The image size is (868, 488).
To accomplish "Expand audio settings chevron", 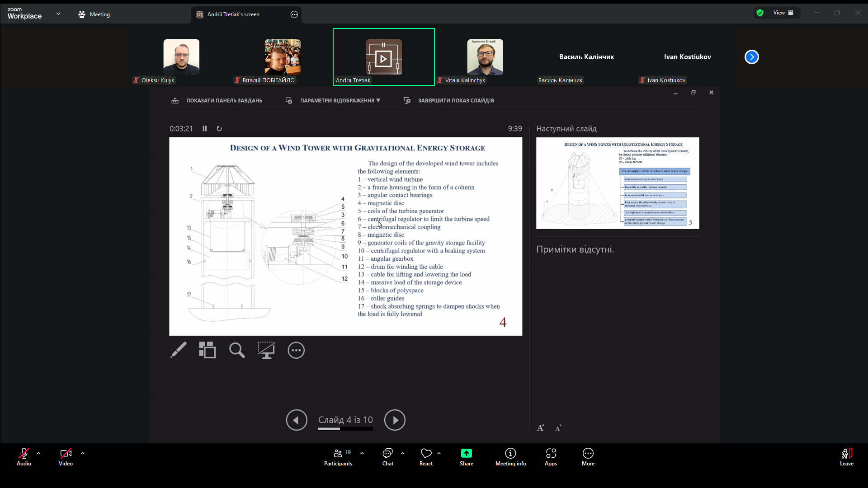I will click(x=38, y=454).
